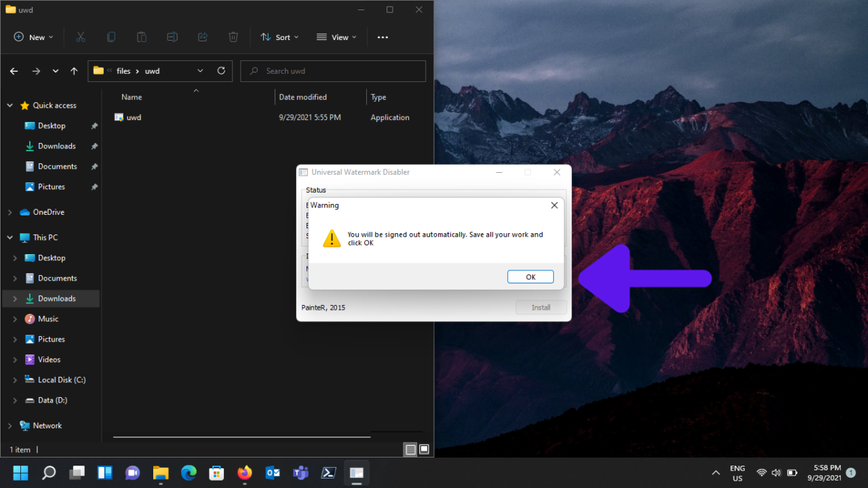Click the Refresh icon in the address bar
The image size is (868, 488).
coord(221,70)
